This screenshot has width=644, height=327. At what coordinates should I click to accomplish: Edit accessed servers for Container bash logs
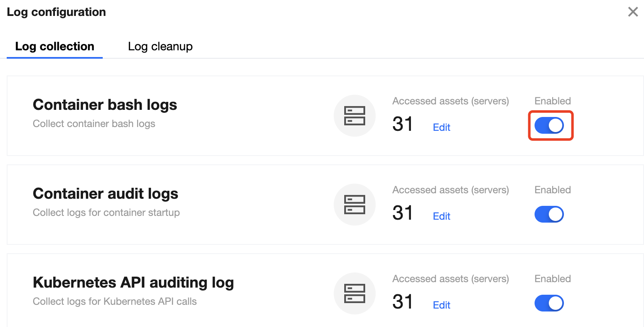pos(441,127)
